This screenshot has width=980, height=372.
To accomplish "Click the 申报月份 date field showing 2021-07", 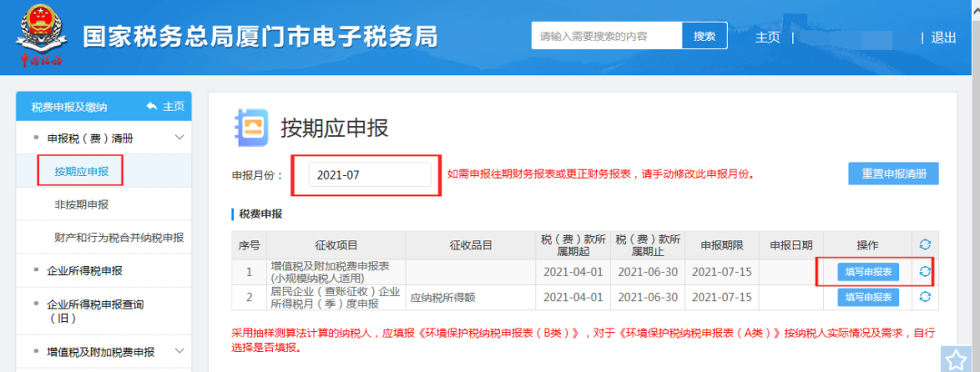I will (369, 174).
